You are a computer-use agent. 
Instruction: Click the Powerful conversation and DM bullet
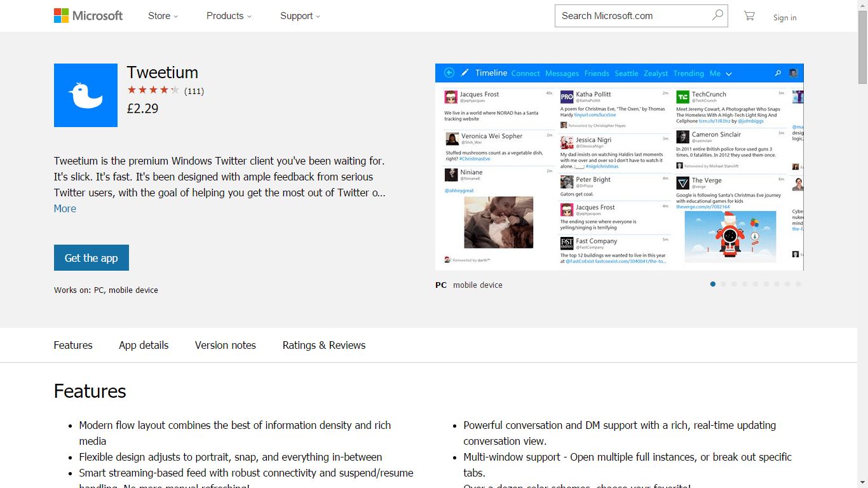(620, 433)
